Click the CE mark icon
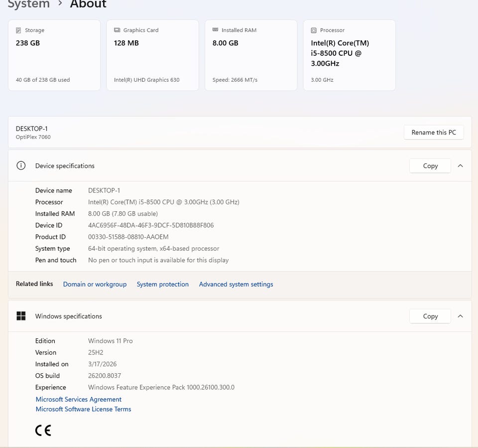 pyautogui.click(x=43, y=430)
